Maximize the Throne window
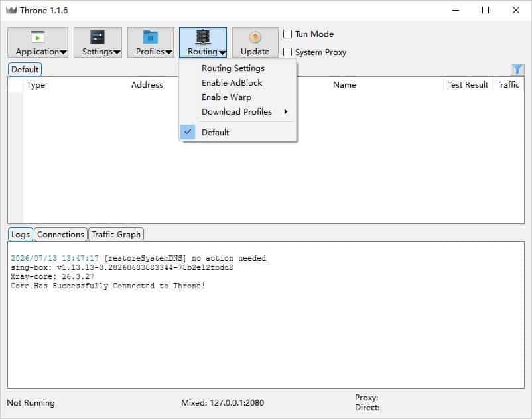Viewport: 532px width, 419px height. point(486,10)
